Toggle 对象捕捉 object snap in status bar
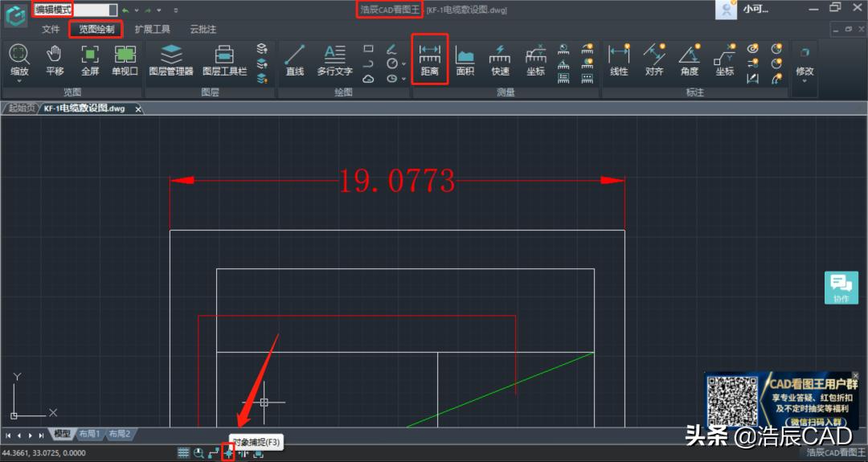The image size is (868, 462). 228,453
